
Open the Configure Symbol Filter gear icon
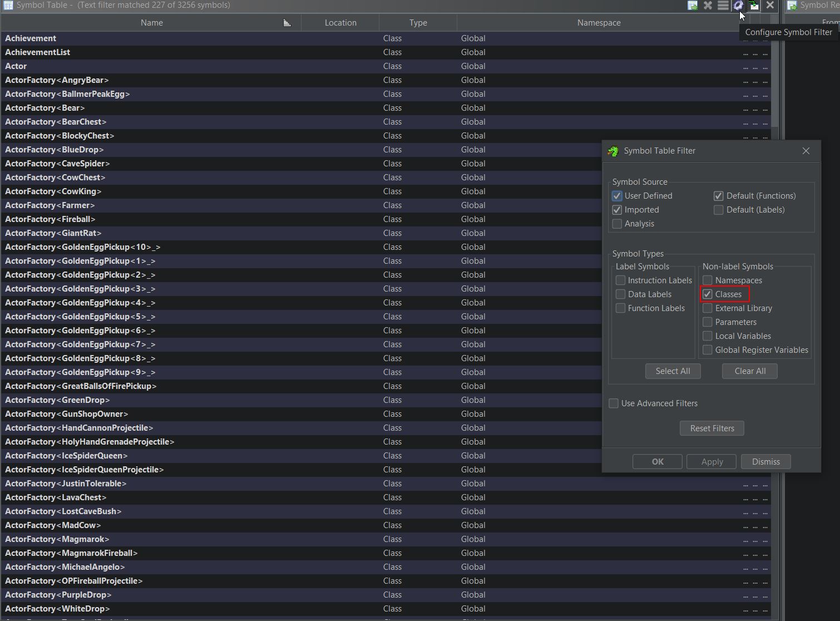tap(738, 5)
